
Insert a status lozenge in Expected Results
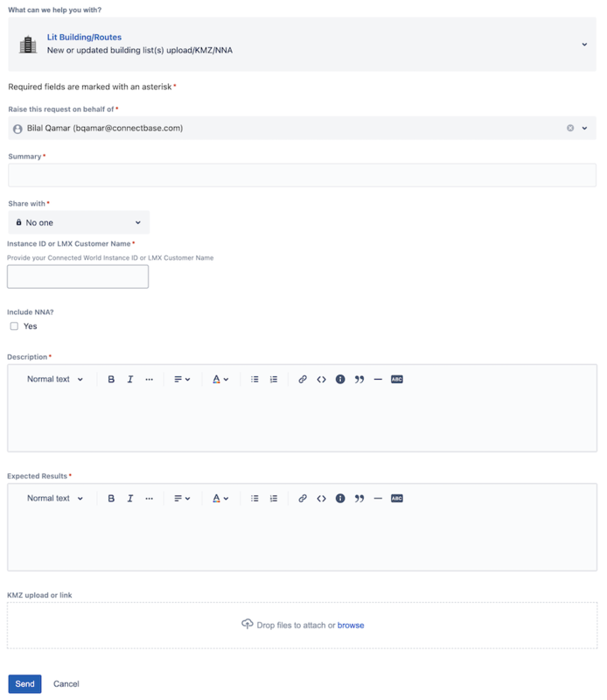click(395, 498)
